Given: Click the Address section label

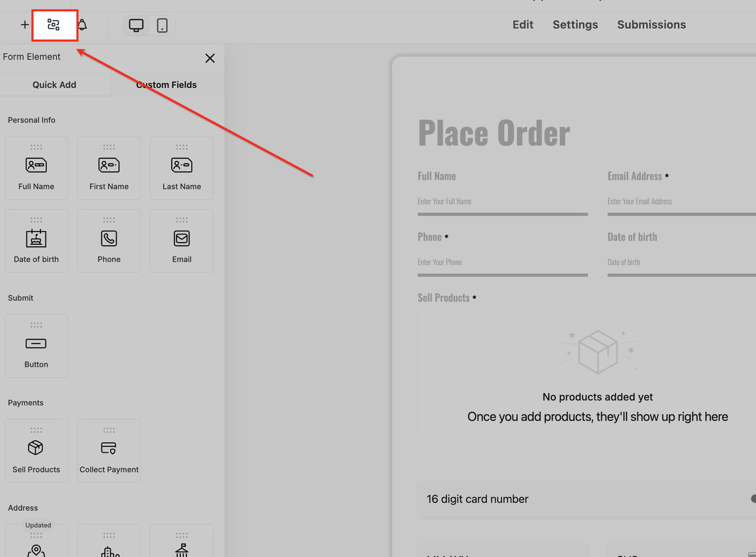Looking at the screenshot, I should click(23, 508).
